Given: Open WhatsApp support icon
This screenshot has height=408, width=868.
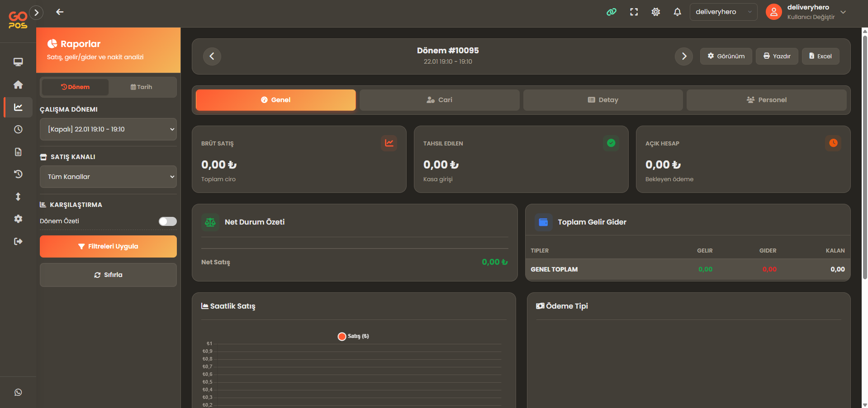Looking at the screenshot, I should pyautogui.click(x=18, y=392).
